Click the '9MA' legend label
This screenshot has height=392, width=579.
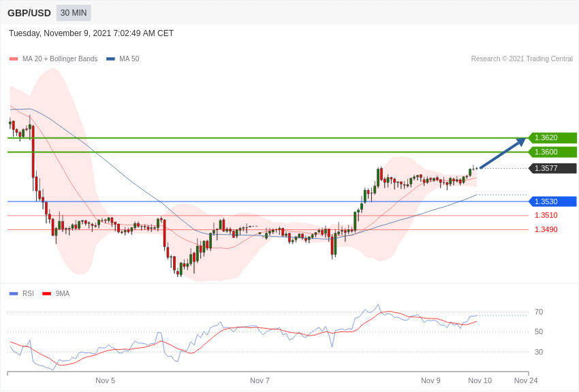63,293
